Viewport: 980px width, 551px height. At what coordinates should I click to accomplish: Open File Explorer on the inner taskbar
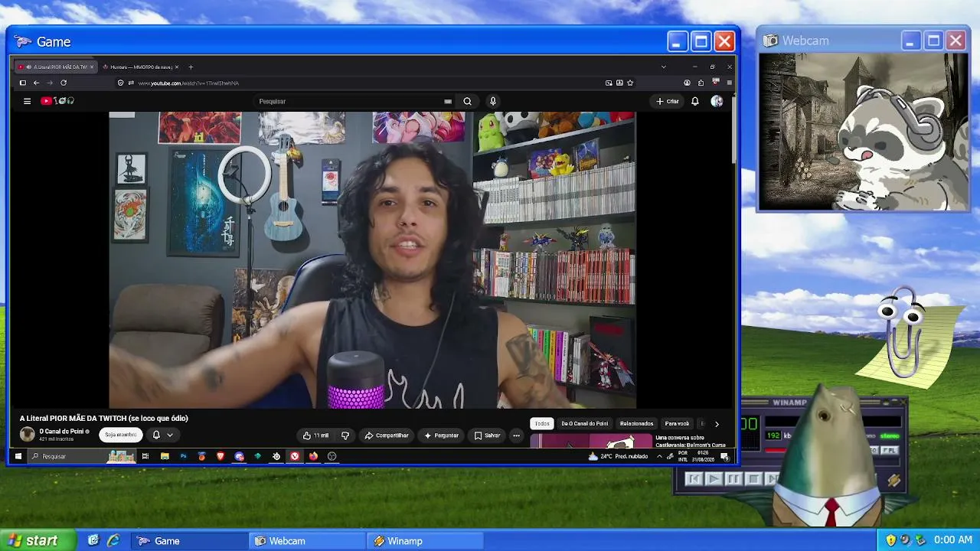165,456
